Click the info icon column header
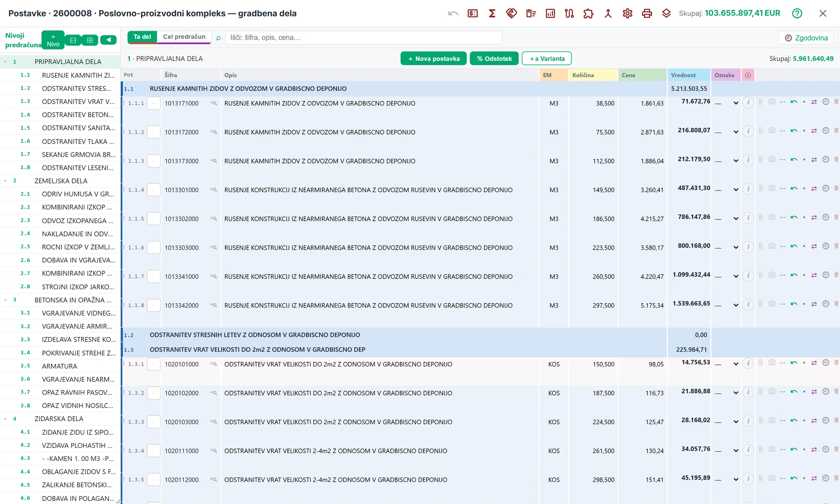 click(748, 75)
